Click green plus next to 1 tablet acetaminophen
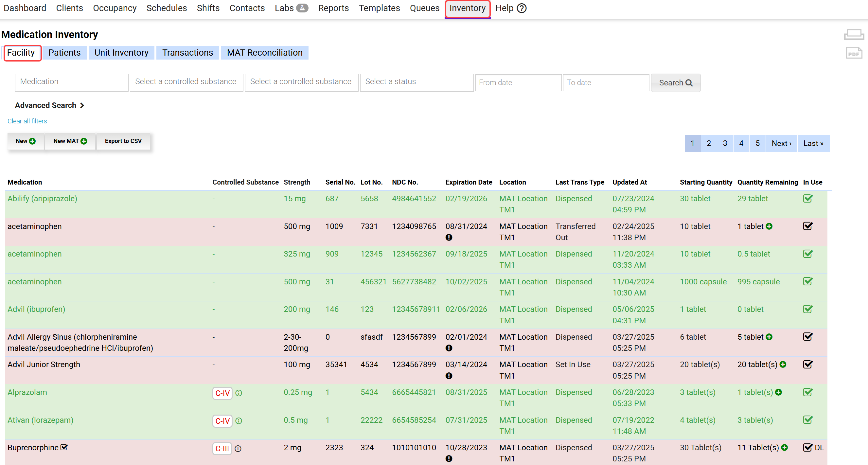The image size is (868, 465). click(769, 226)
